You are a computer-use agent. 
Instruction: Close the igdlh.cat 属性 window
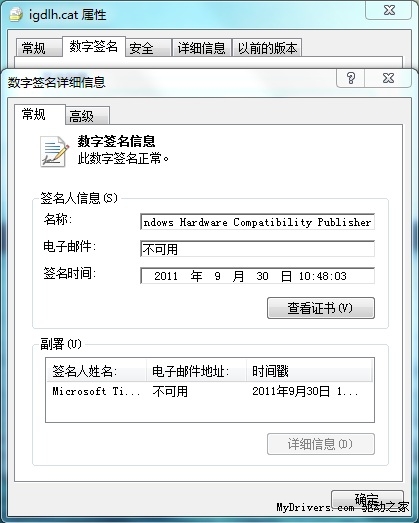click(389, 10)
